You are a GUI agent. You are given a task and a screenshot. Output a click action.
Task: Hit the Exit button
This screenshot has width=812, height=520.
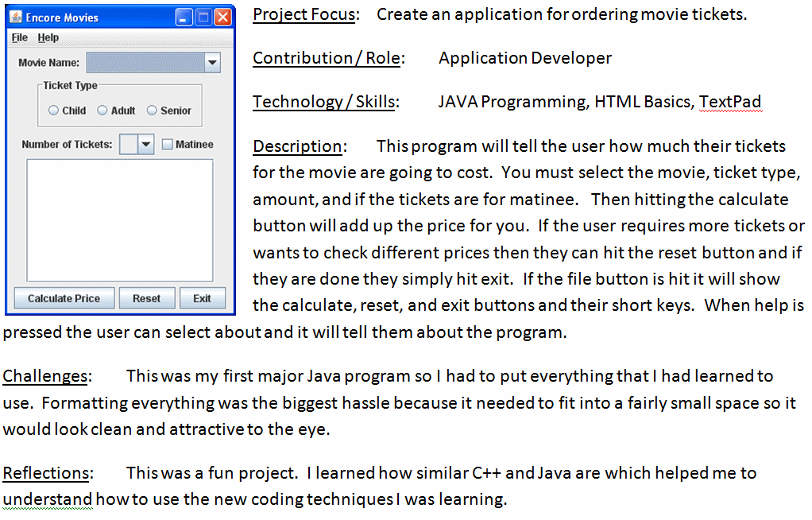point(202,298)
